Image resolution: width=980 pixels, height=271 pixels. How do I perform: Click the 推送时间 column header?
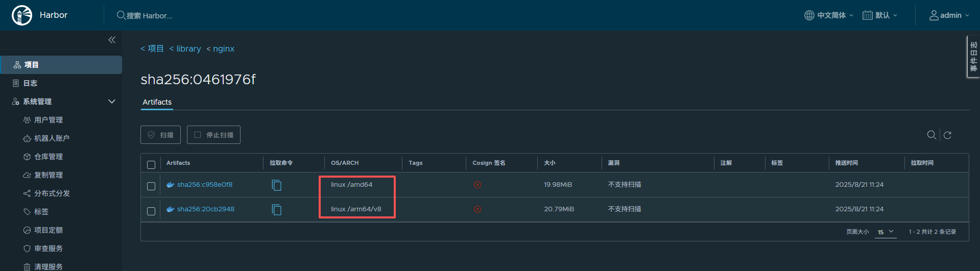(846, 163)
